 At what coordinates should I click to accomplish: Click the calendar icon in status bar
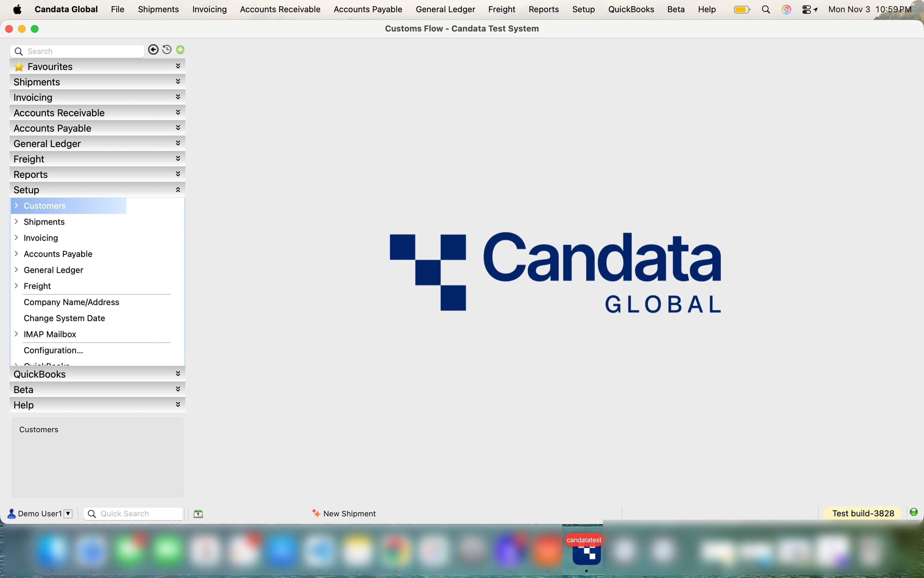click(198, 514)
